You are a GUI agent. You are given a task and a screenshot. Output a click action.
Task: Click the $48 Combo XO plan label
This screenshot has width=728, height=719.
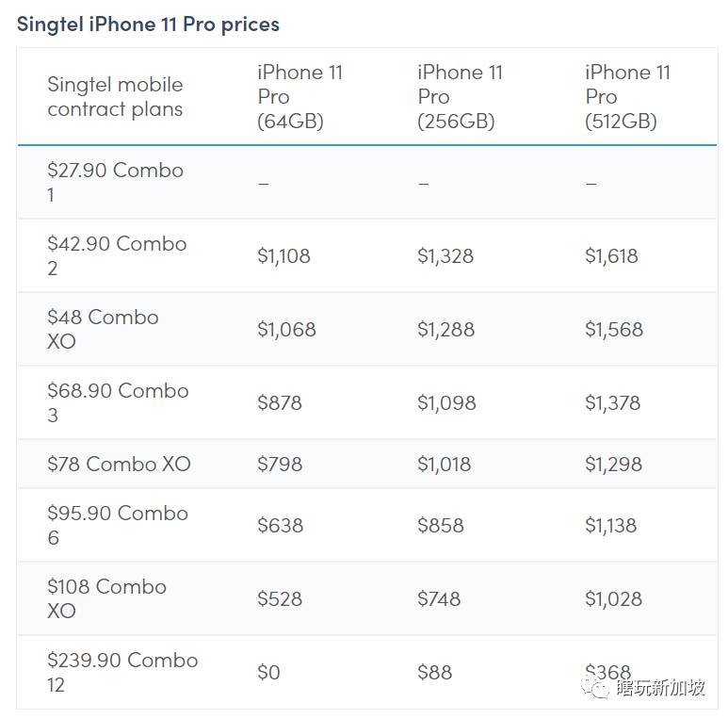pyautogui.click(x=103, y=329)
